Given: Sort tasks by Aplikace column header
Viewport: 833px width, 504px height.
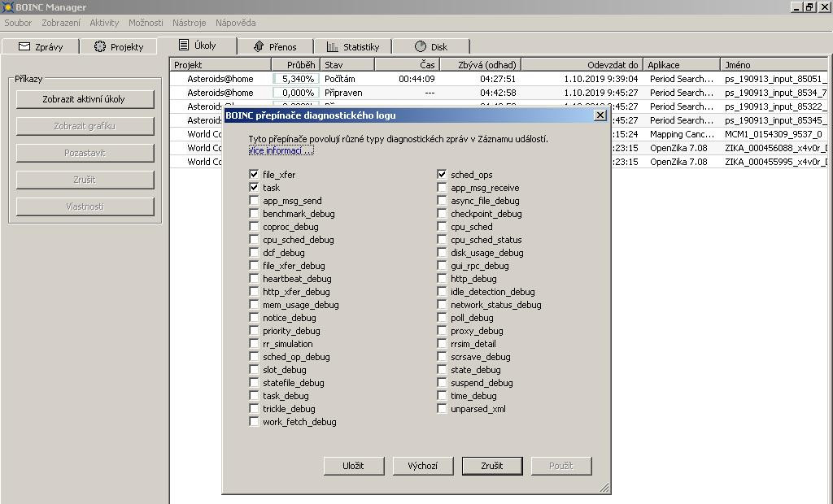Looking at the screenshot, I should [x=682, y=65].
